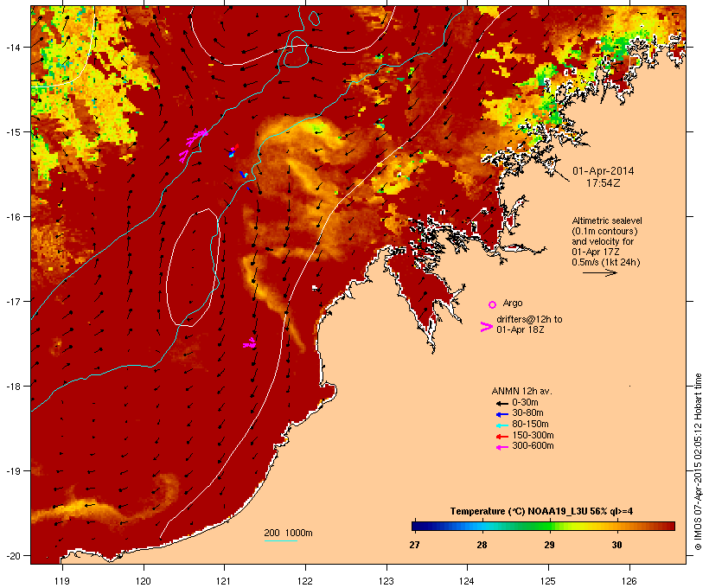Click the latitude label -18
The height and width of the screenshot is (588, 709).
(x=12, y=386)
